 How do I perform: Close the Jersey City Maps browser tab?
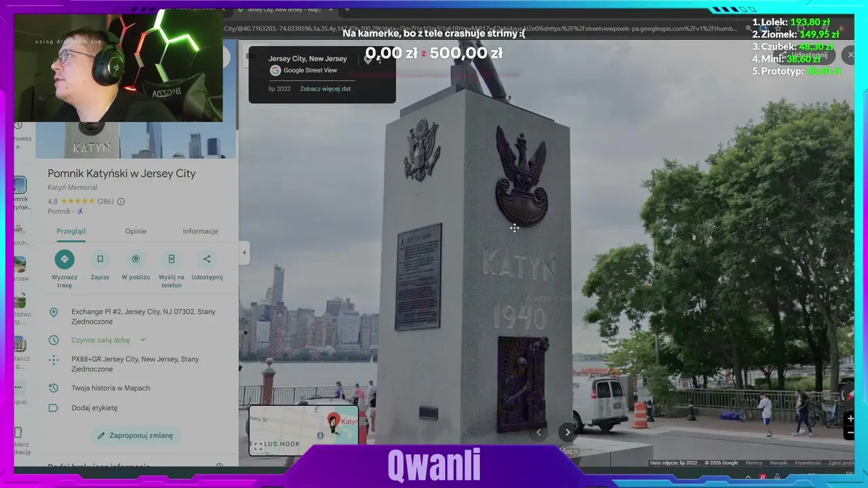(331, 9)
